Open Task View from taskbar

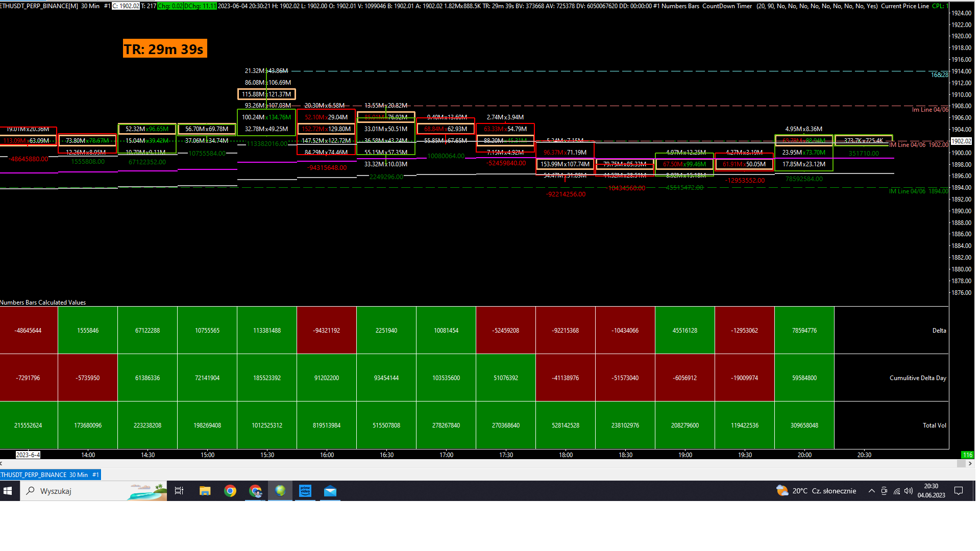click(179, 491)
